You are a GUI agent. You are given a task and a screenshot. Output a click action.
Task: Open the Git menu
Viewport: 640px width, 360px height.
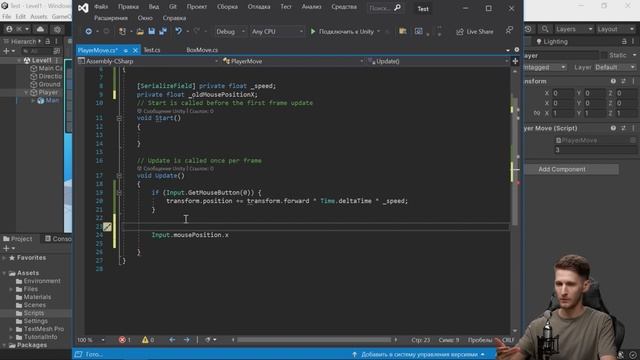173,7
